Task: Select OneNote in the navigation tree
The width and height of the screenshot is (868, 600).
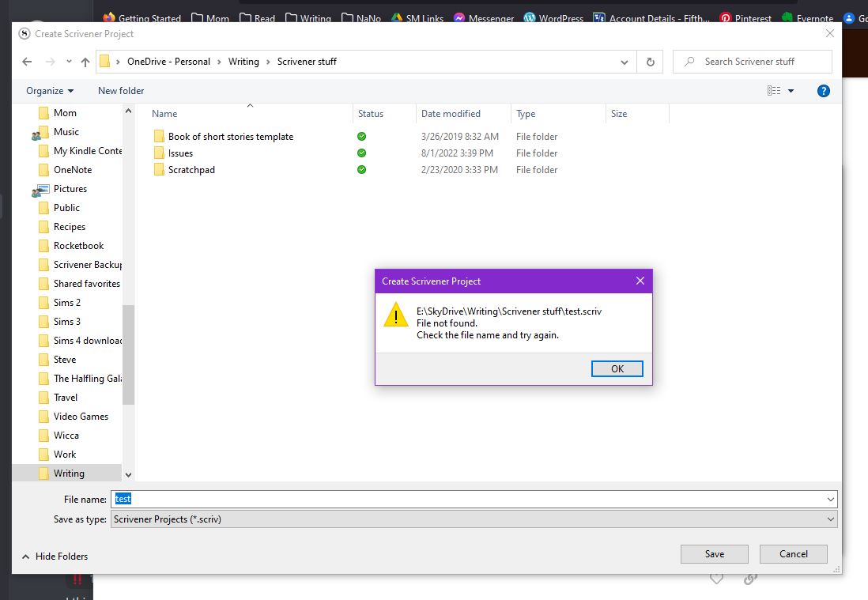Action: point(73,170)
